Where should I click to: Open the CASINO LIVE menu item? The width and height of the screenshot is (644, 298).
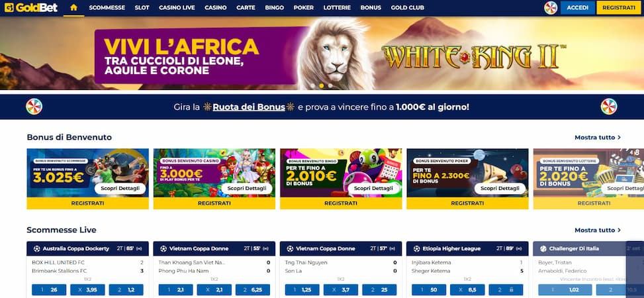[x=177, y=8]
